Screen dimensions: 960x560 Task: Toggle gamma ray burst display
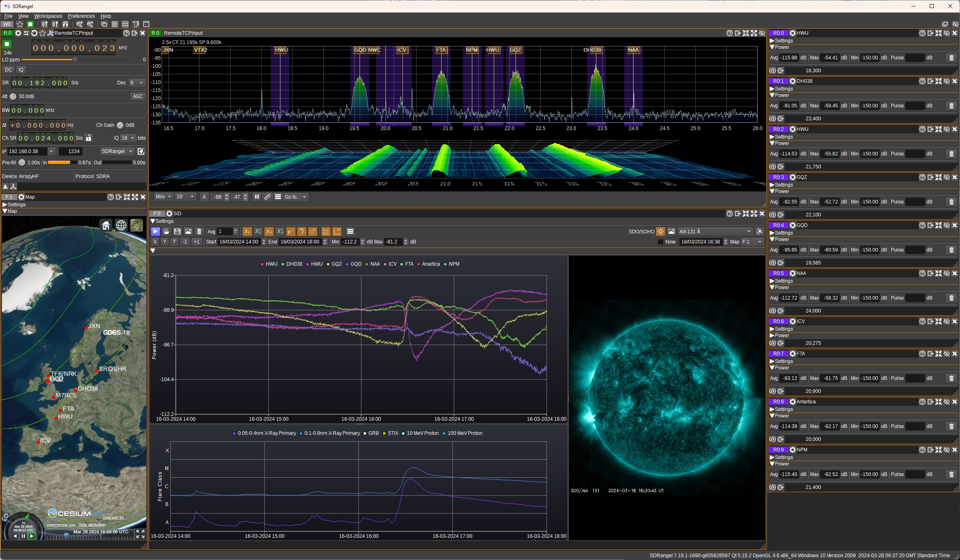[x=301, y=231]
